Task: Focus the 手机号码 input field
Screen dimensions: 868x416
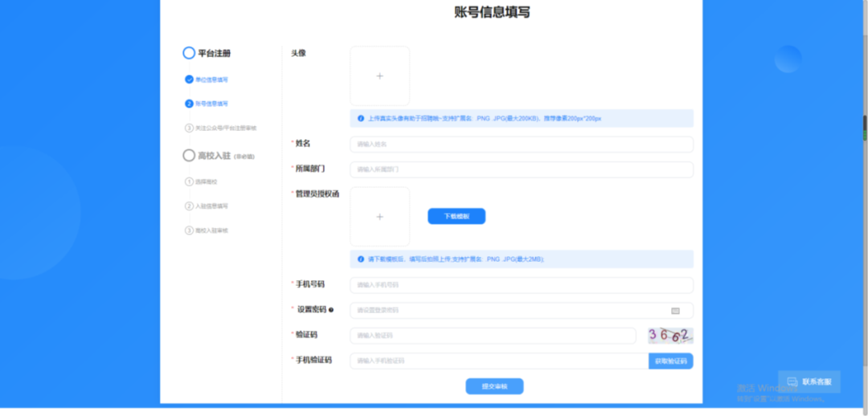Action: pyautogui.click(x=521, y=285)
